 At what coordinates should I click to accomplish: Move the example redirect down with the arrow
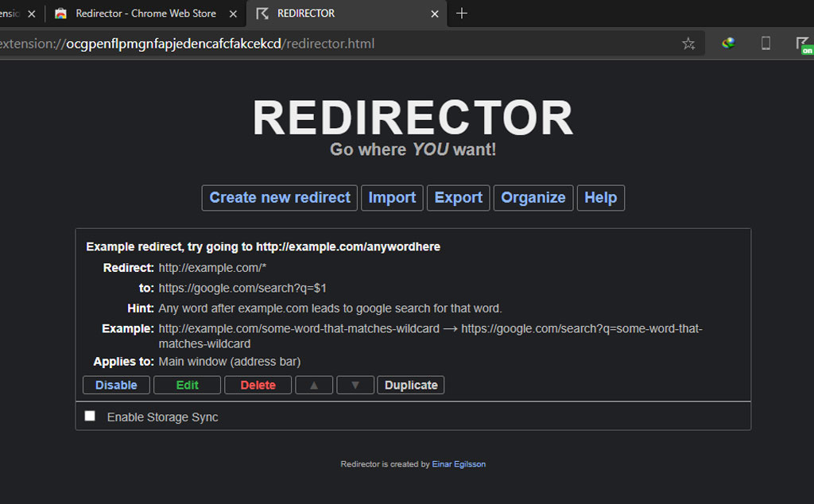pyautogui.click(x=355, y=385)
